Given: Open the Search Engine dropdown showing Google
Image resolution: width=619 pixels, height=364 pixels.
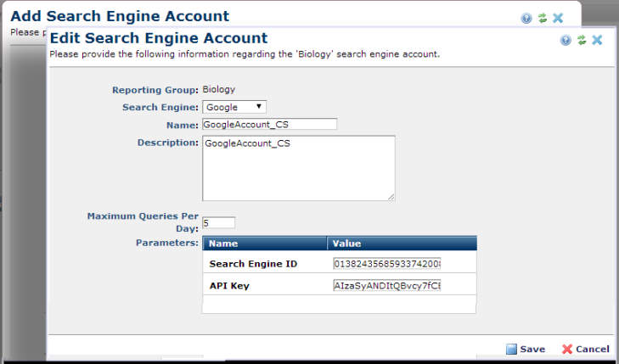Looking at the screenshot, I should 234,107.
